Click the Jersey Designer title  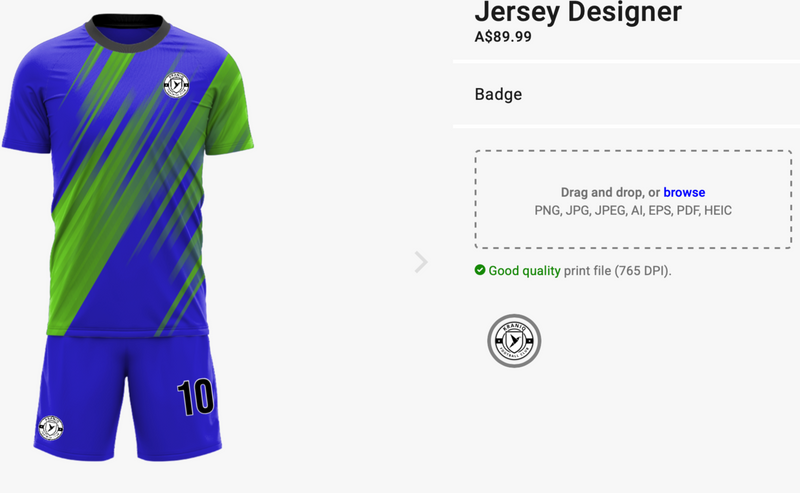(x=578, y=13)
